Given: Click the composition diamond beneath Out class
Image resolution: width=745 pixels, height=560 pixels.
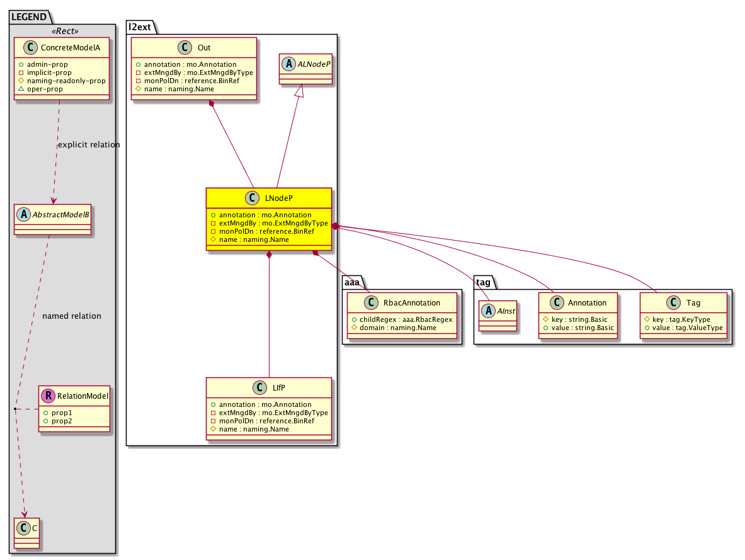Looking at the screenshot, I should 213,104.
